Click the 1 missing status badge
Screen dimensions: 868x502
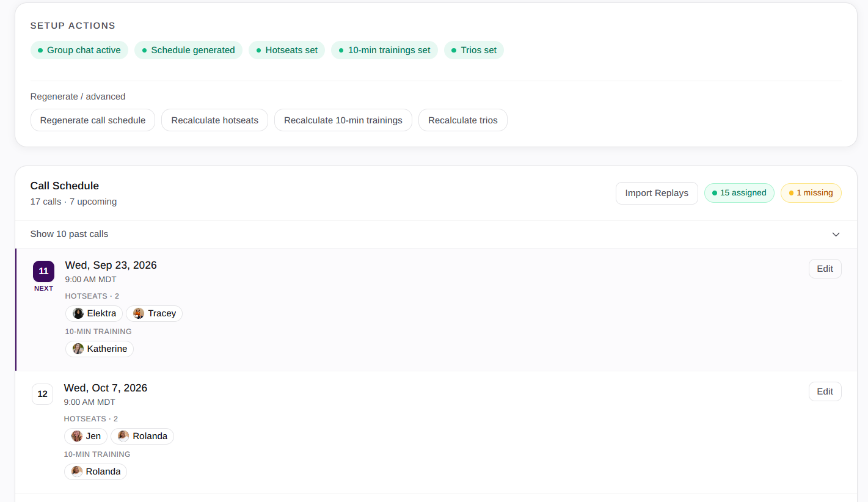point(811,193)
